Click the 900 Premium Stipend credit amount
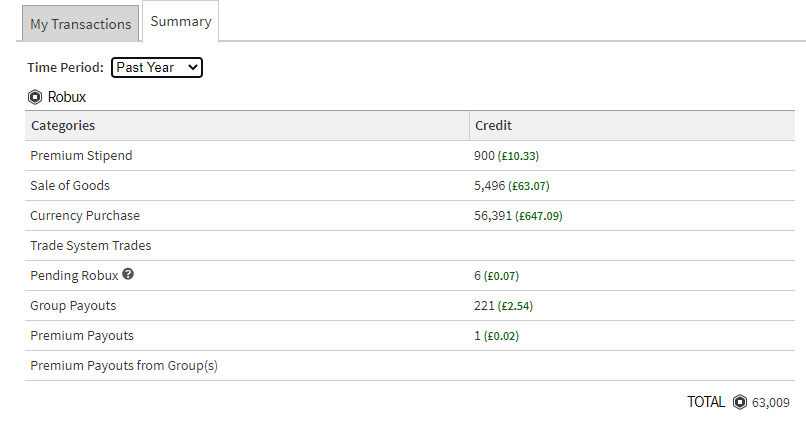Viewport: 806px width, 432px height. 484,156
